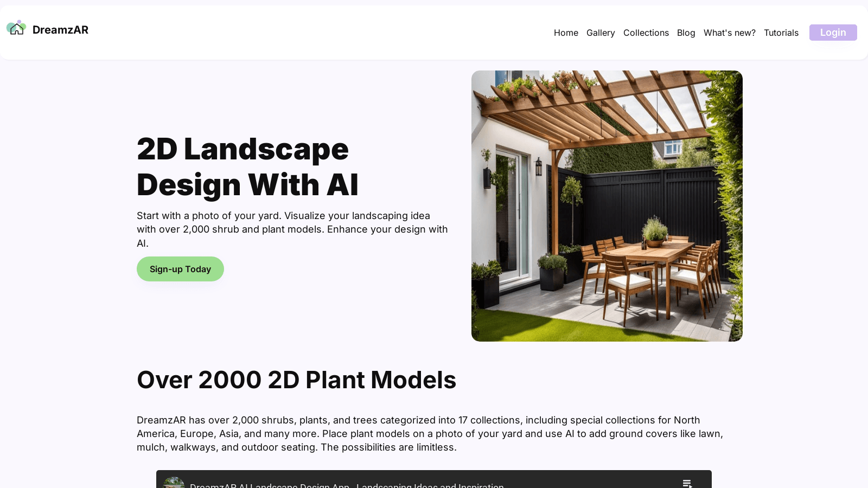Viewport: 868px width, 488px height.
Task: Click the "Over 2000 2D Plant Models" heading
Action: [x=296, y=380]
